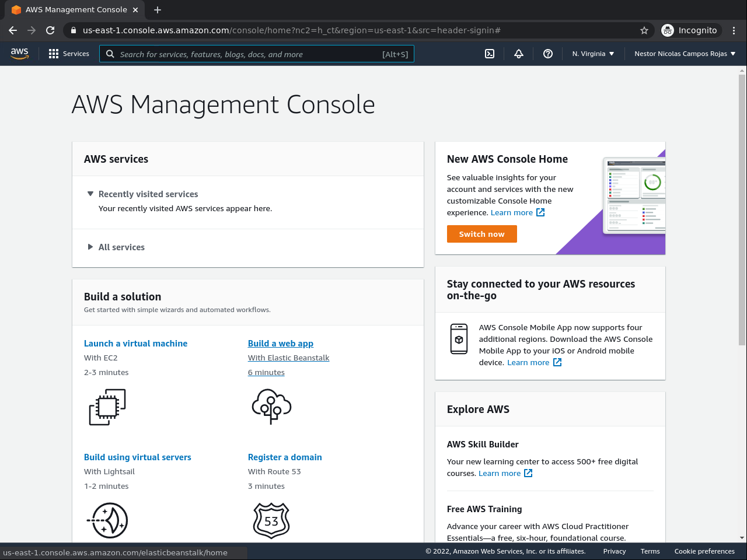
Task: Bookmark this page with star icon
Action: 644,30
